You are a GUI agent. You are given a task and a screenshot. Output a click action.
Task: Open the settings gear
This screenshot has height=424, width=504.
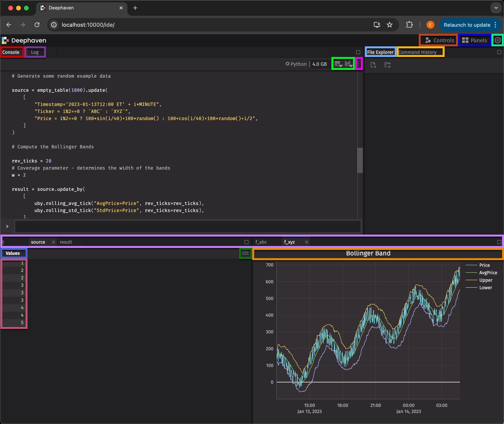click(x=497, y=40)
